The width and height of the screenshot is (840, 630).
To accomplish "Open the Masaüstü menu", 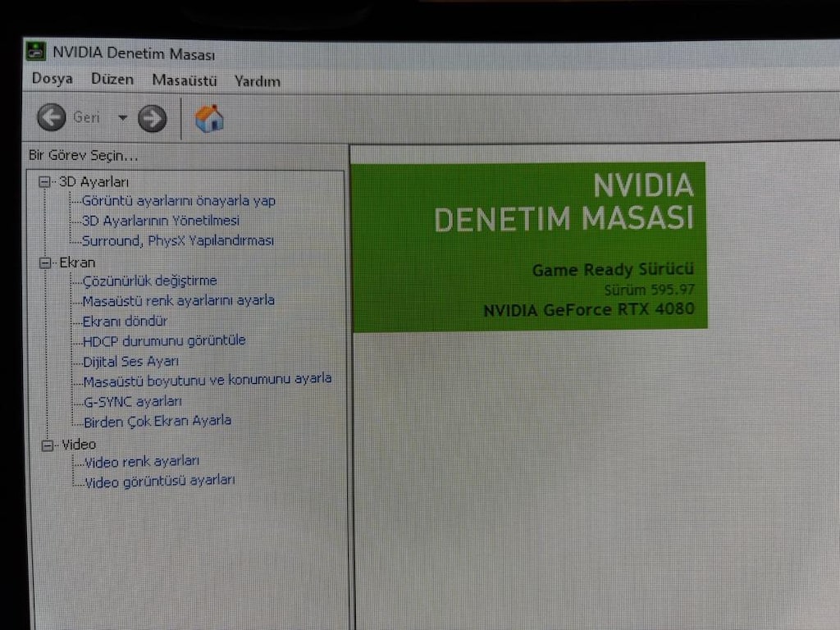I will (x=185, y=80).
